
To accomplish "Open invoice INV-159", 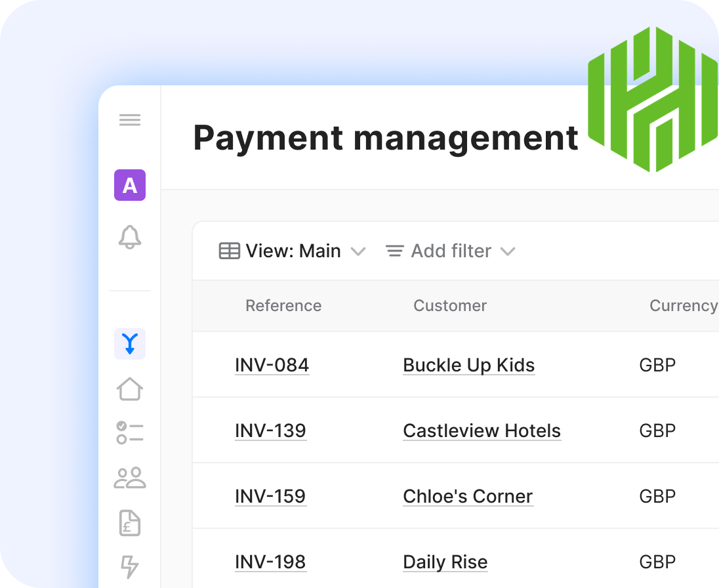I will [270, 496].
